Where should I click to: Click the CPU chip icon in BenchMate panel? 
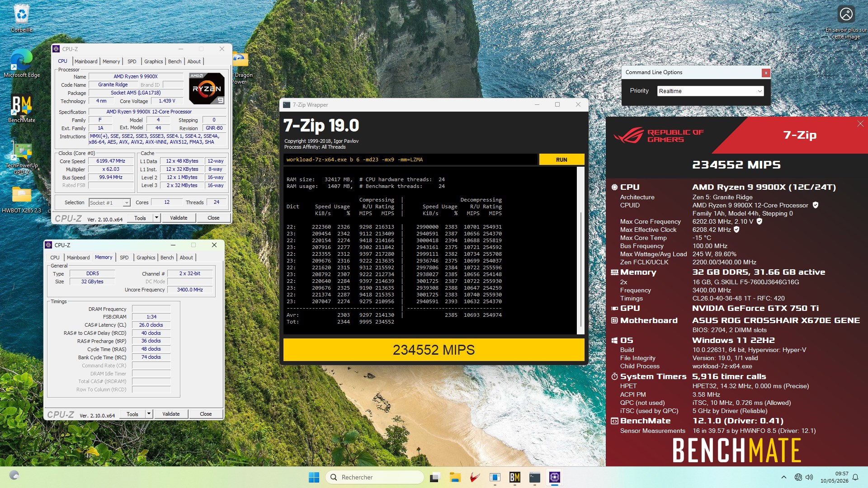tap(614, 187)
